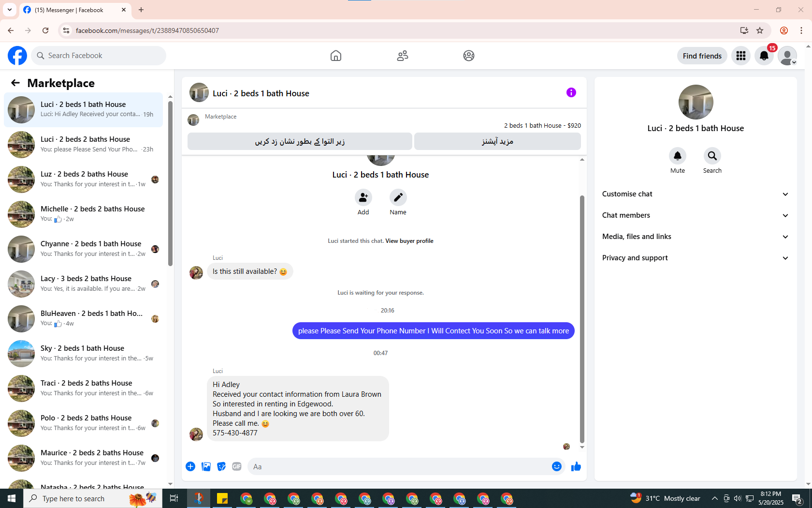Show hidden system tray icons
Image resolution: width=812 pixels, height=508 pixels.
pyautogui.click(x=714, y=498)
